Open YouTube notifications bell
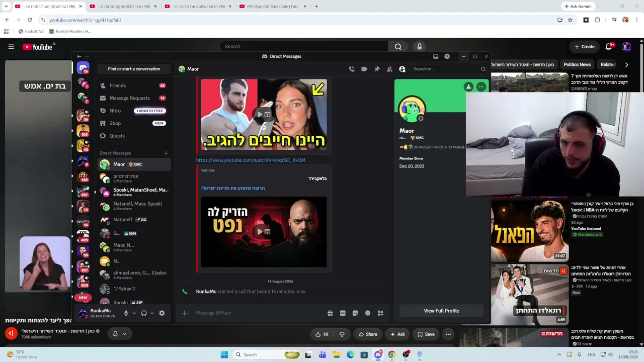 pos(609,47)
